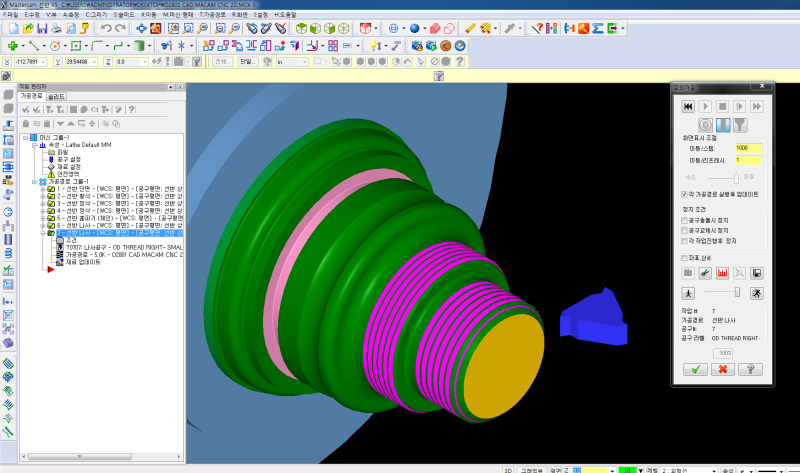Open the F:파일 menu
Viewport: 800px width, 473px height.
coord(11,16)
